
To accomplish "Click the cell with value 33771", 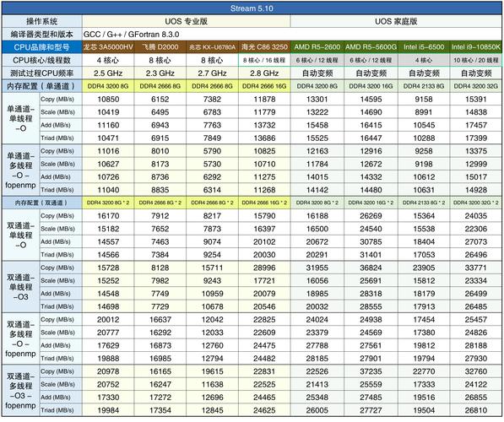I will tap(475, 268).
